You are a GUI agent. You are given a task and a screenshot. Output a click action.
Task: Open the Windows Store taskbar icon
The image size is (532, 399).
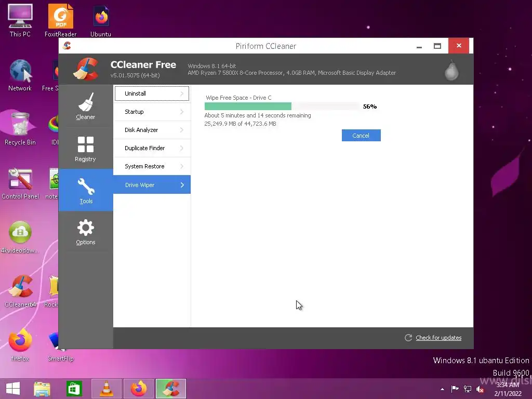[74, 389]
